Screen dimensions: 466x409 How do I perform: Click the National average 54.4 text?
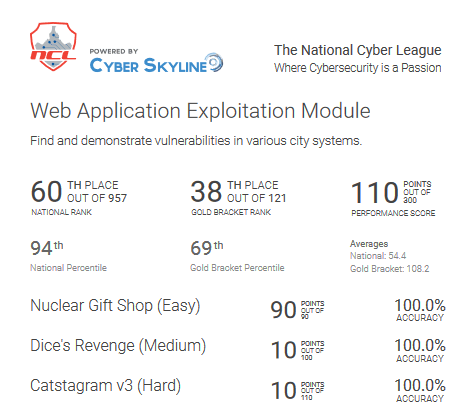coord(378,256)
